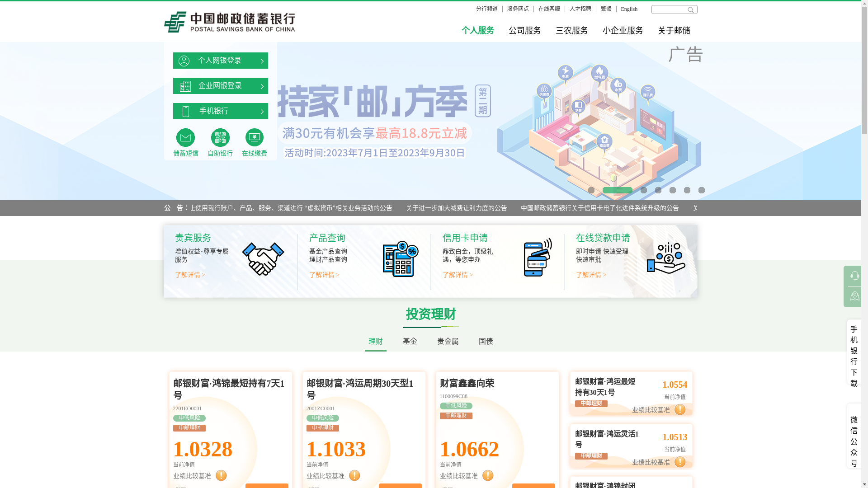Click building icon on 企业网银登录 button
Screen dimensions: 868x488
point(185,86)
